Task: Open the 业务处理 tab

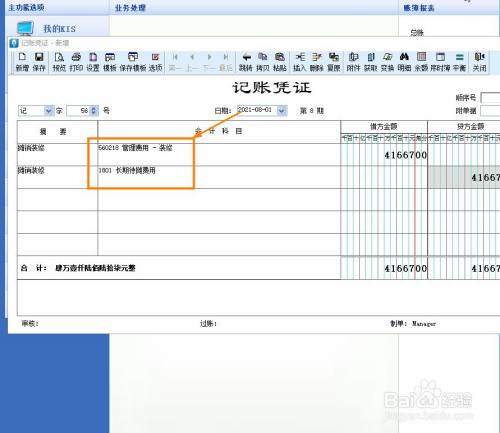Action: tap(130, 8)
